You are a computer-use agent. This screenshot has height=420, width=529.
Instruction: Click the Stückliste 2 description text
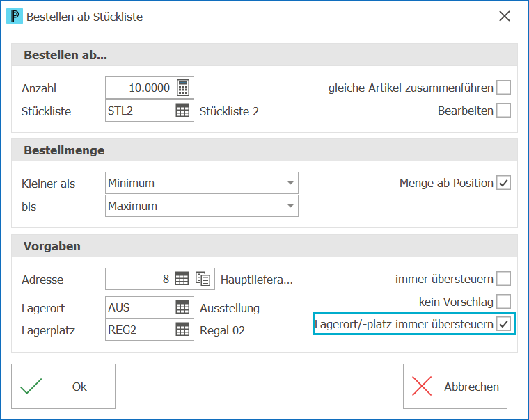coord(229,111)
